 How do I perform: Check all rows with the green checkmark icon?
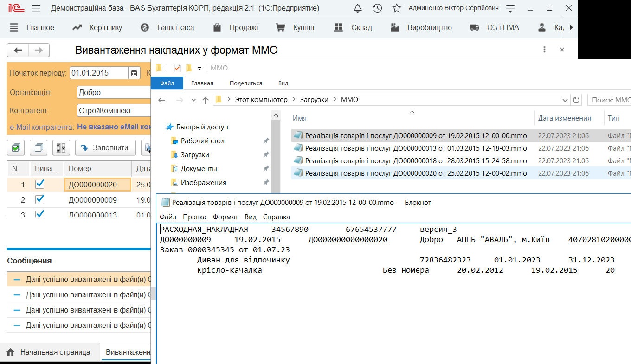point(16,148)
